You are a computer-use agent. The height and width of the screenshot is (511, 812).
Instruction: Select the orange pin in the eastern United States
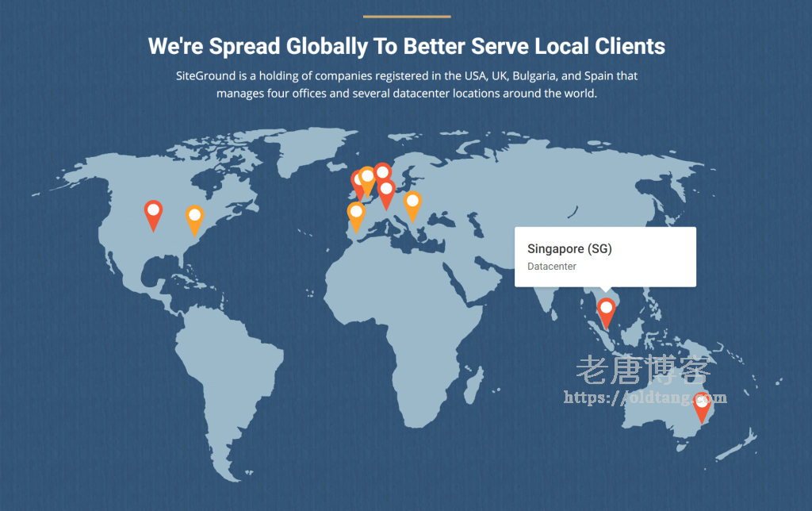[194, 217]
